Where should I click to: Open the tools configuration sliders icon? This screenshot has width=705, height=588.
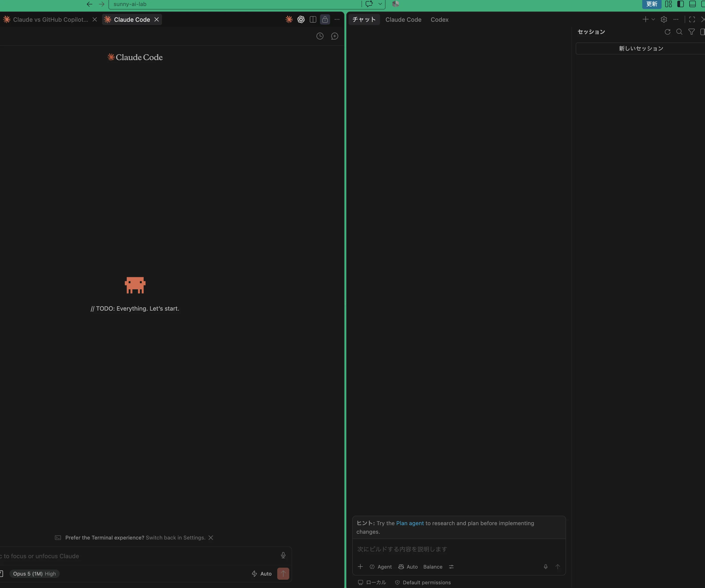click(451, 567)
